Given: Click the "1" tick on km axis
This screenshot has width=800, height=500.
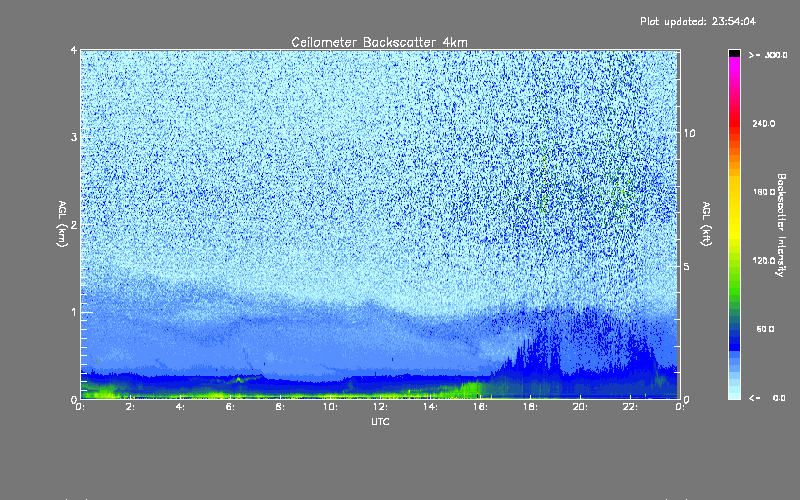Looking at the screenshot, I should [74, 312].
